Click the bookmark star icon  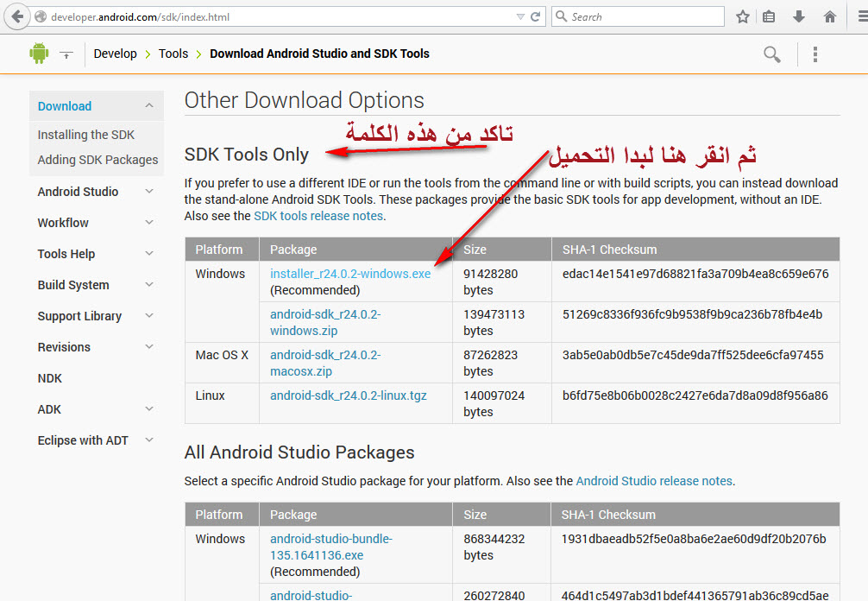pyautogui.click(x=743, y=16)
